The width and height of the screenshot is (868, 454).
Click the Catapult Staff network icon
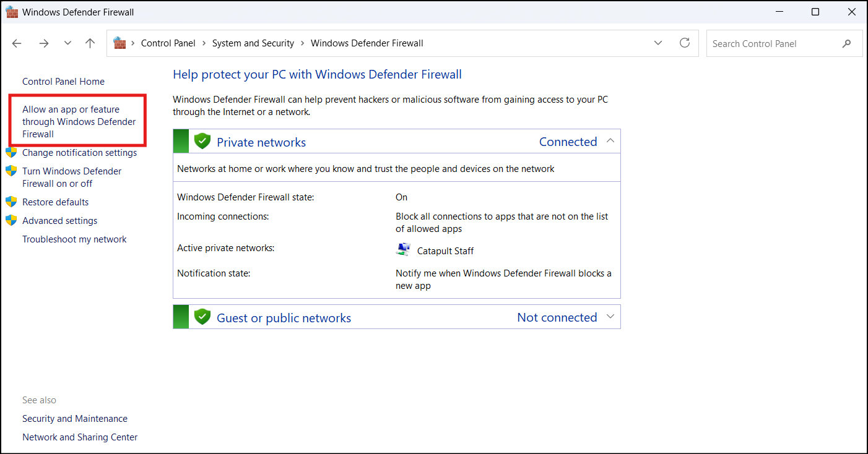[x=403, y=250]
